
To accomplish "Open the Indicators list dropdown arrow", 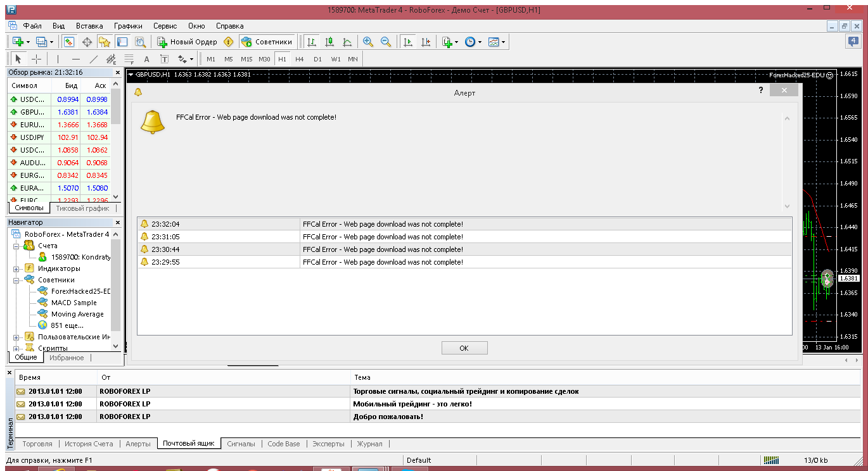I will coord(456,42).
